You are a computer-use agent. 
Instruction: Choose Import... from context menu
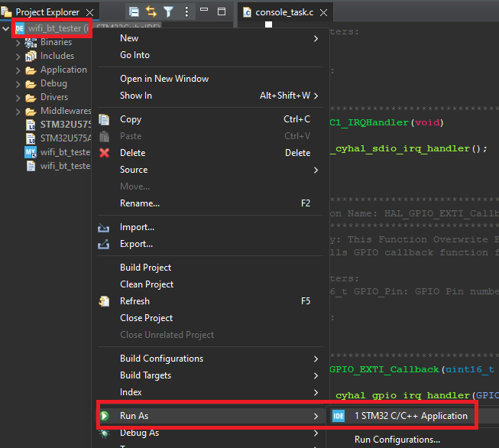coord(210,227)
